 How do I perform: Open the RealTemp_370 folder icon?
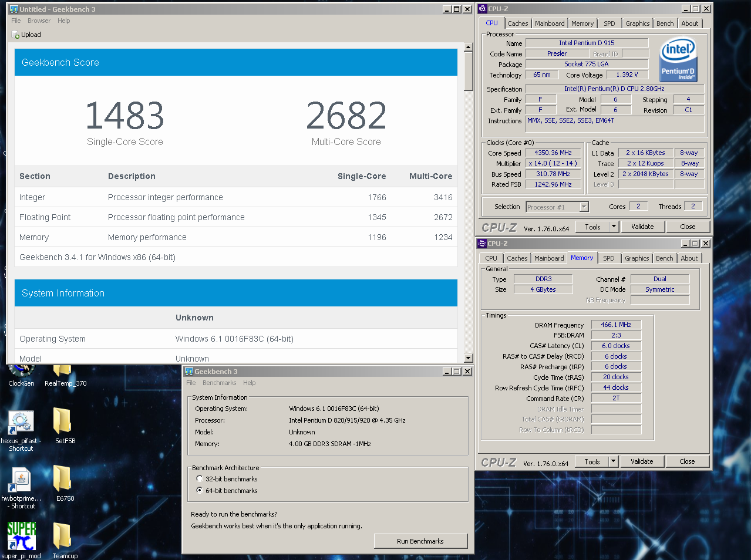coord(62,371)
